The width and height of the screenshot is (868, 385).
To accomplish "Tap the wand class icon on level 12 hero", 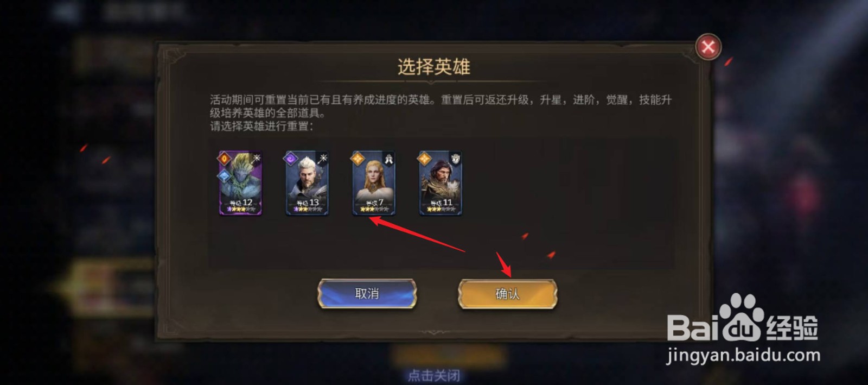I will [x=256, y=159].
